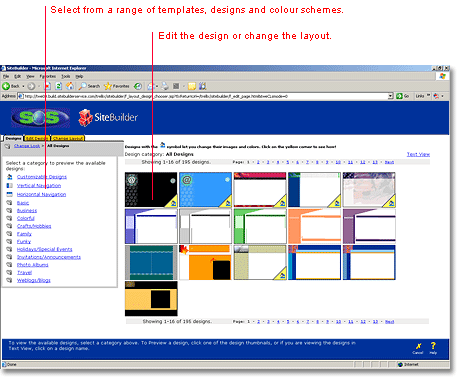
Task: Click the yellow folder toolbar icon
Action: [192, 86]
